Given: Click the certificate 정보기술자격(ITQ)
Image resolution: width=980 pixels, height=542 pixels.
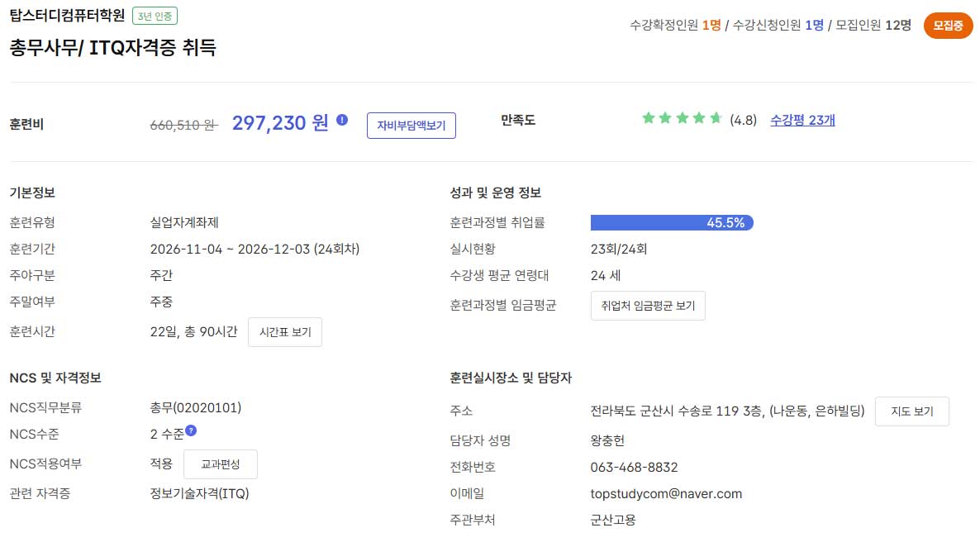Looking at the screenshot, I should click(x=199, y=493).
